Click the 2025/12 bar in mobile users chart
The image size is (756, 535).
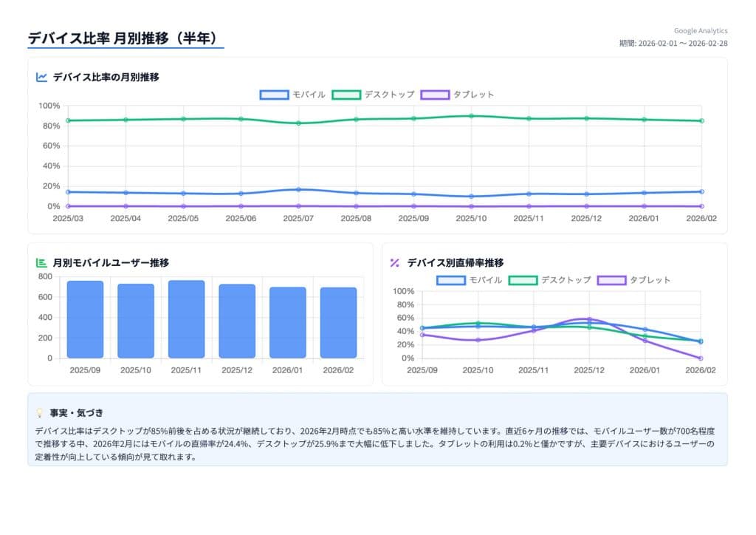point(237,321)
